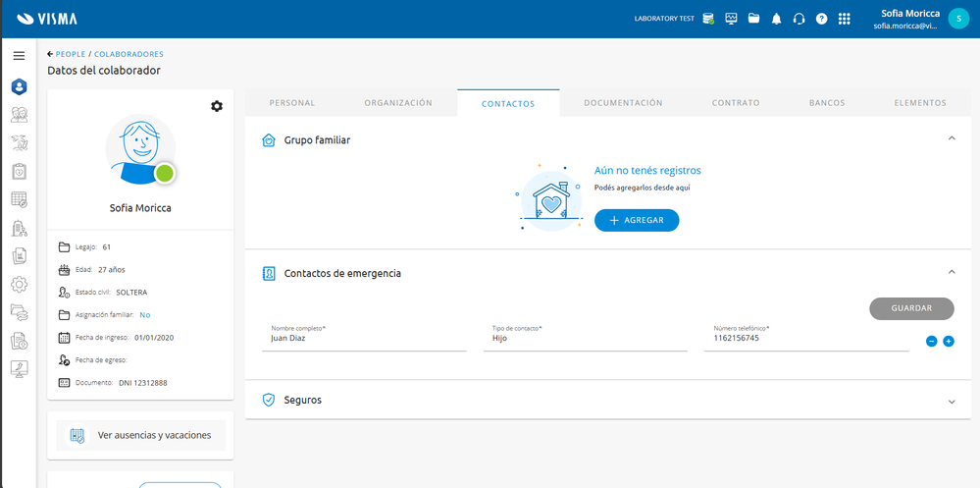Switch to the Personal tab
Screen dimensions: 980x488
292,103
